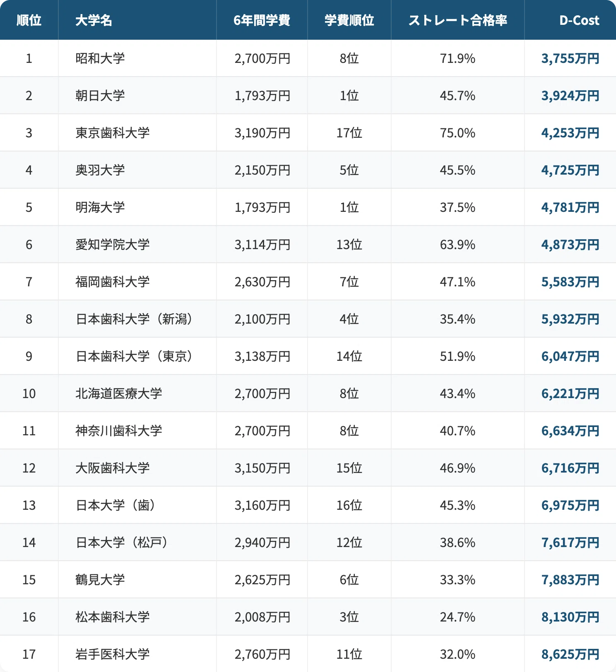Click the pass rate '45.5%'
The height and width of the screenshot is (672, 616).
pos(457,170)
